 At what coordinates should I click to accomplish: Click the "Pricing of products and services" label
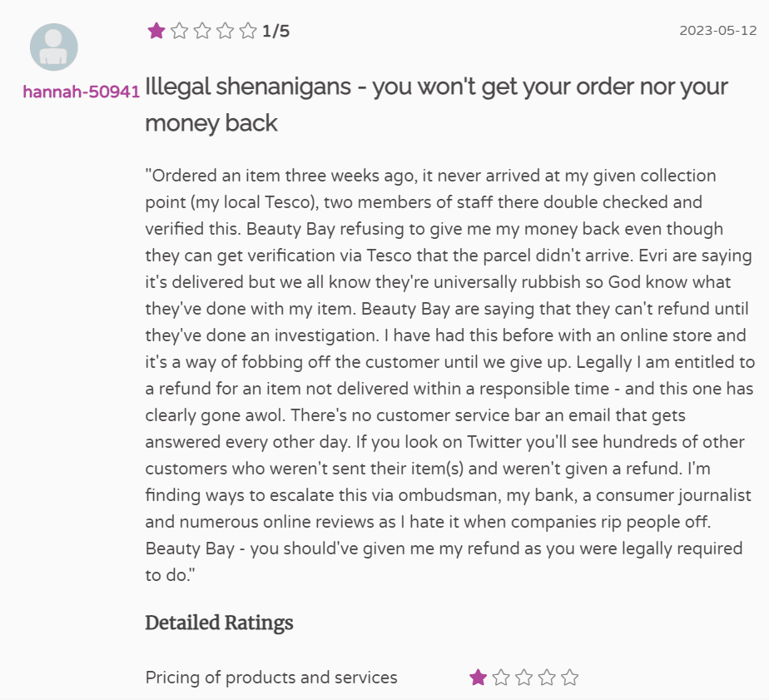pos(271,678)
